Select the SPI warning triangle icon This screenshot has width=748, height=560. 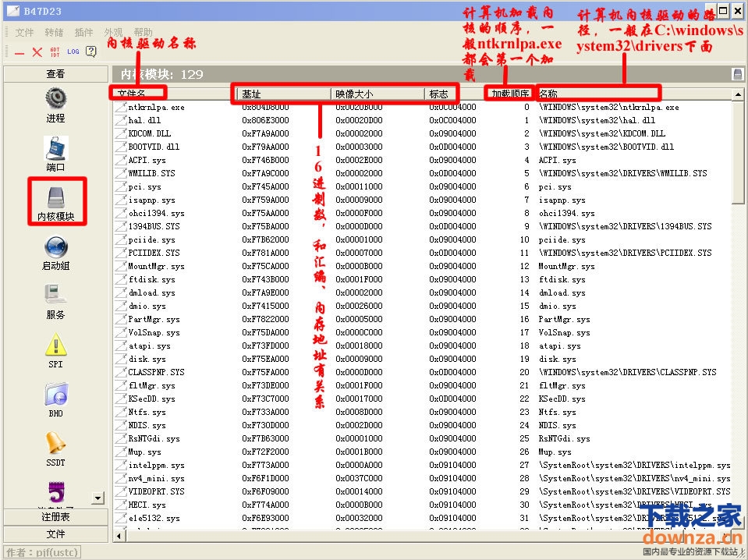tap(55, 344)
